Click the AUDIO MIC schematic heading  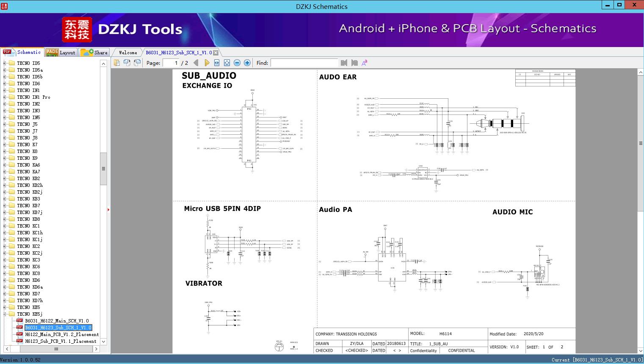click(x=512, y=212)
